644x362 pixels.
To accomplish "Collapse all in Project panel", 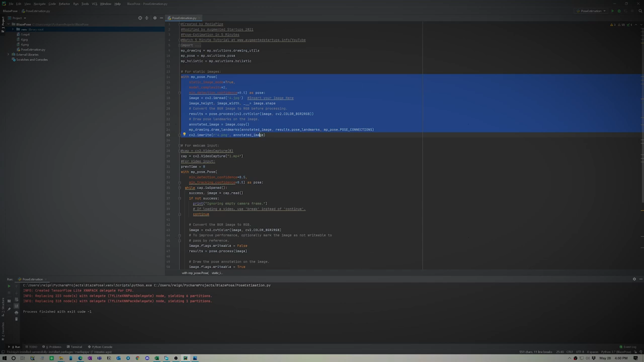I will pyautogui.click(x=147, y=18).
